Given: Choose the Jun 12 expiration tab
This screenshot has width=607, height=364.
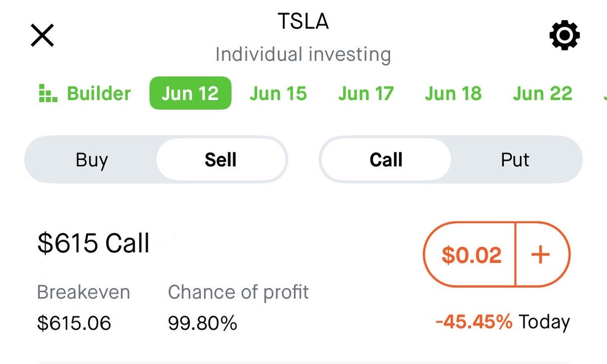Looking at the screenshot, I should tap(190, 93).
